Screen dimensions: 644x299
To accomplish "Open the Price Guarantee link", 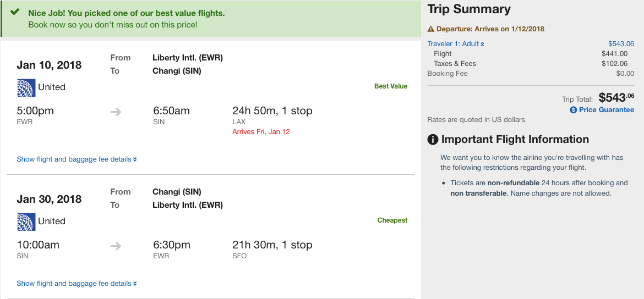I will (606, 110).
